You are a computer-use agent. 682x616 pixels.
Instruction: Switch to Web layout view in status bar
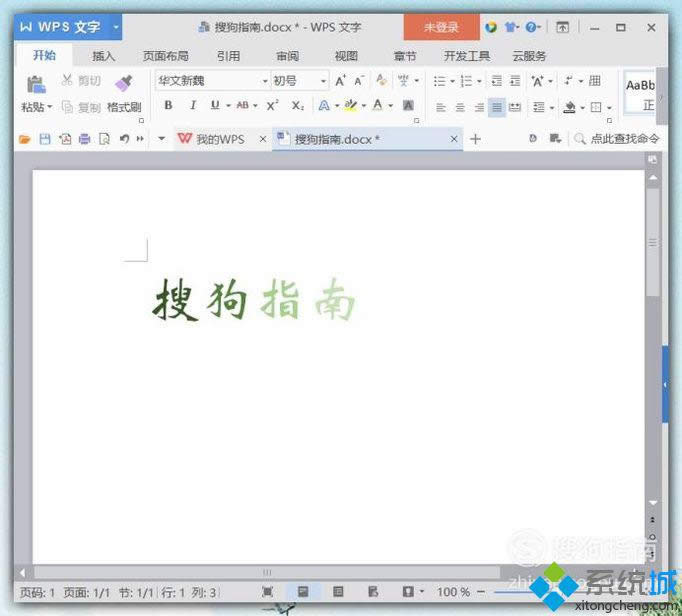click(373, 592)
